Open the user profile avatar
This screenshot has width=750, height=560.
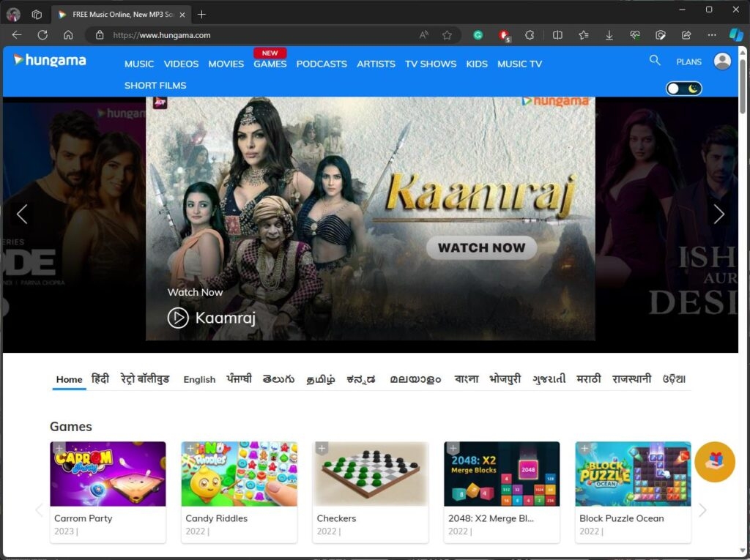722,61
